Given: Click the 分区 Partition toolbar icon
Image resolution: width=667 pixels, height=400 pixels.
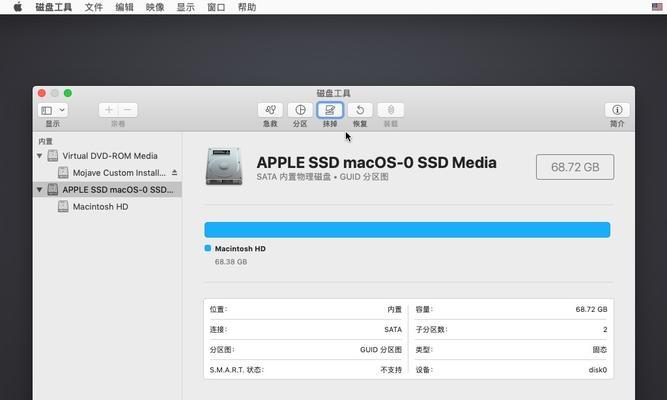Looking at the screenshot, I should point(300,110).
